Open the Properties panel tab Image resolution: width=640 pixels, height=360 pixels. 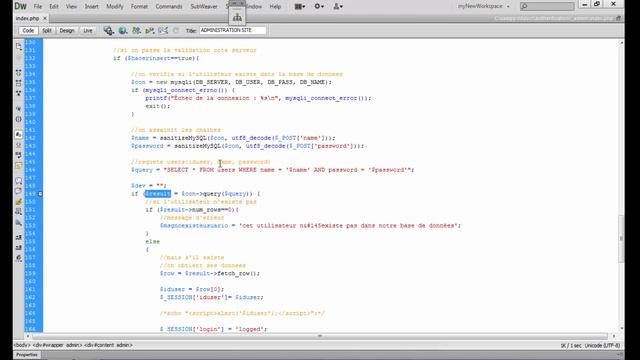point(27,355)
